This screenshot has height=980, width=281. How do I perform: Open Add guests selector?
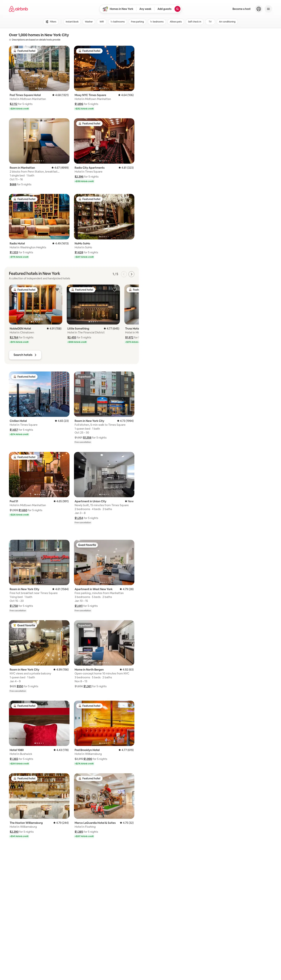click(x=164, y=9)
